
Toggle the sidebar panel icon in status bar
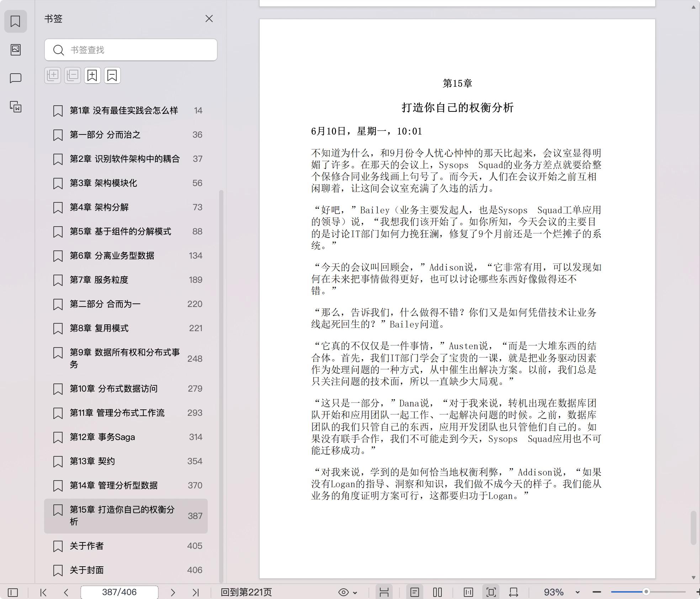[x=13, y=592]
